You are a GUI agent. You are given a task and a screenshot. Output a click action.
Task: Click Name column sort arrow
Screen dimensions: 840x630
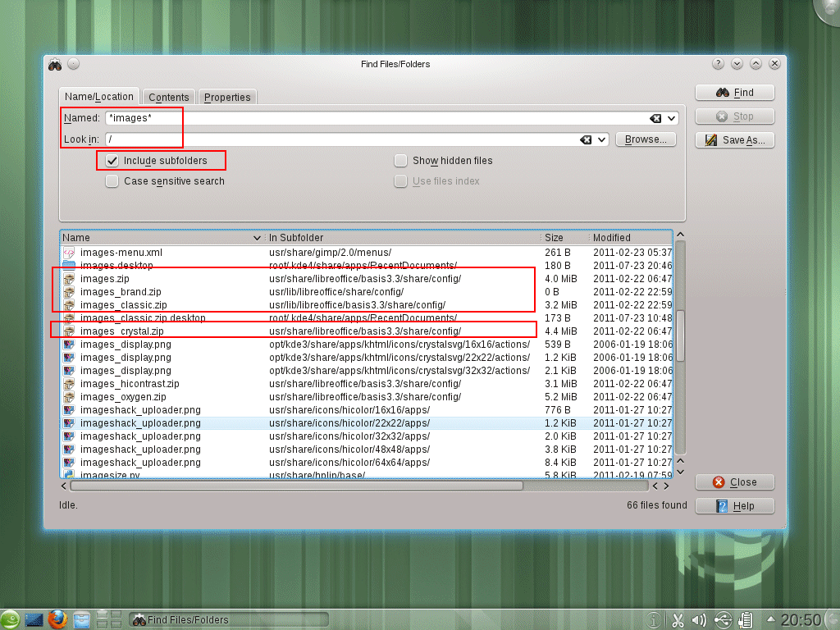point(257,238)
